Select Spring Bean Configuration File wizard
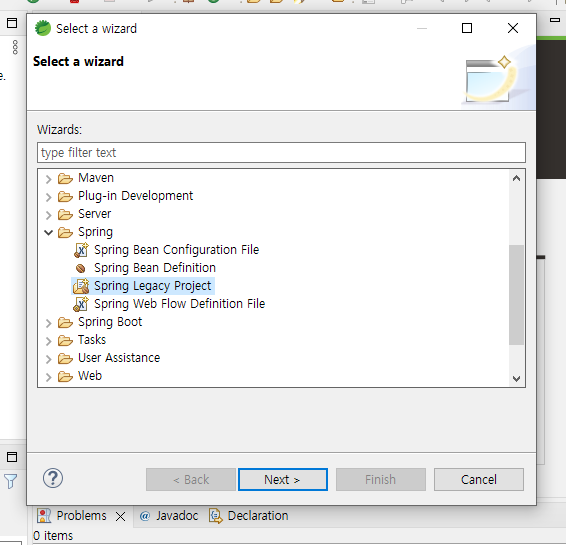The width and height of the screenshot is (566, 545). (177, 250)
